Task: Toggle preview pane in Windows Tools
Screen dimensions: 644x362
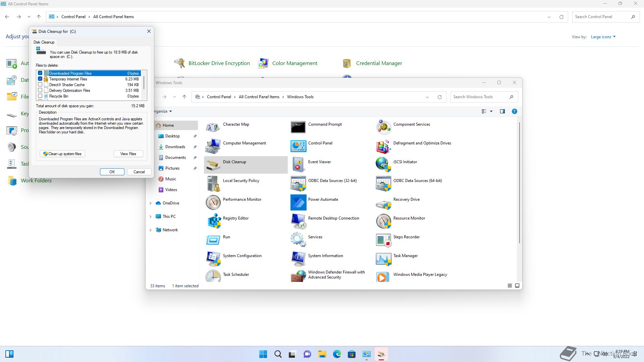Action: [502, 111]
